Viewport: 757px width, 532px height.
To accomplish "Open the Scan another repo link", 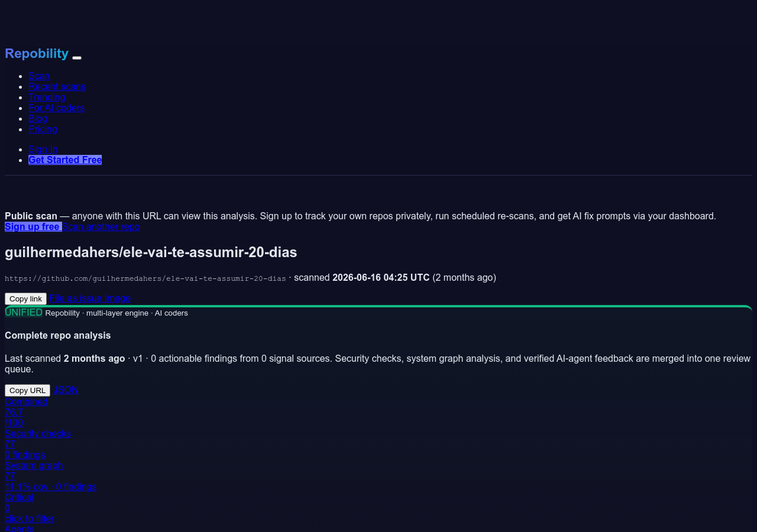I will tap(101, 226).
